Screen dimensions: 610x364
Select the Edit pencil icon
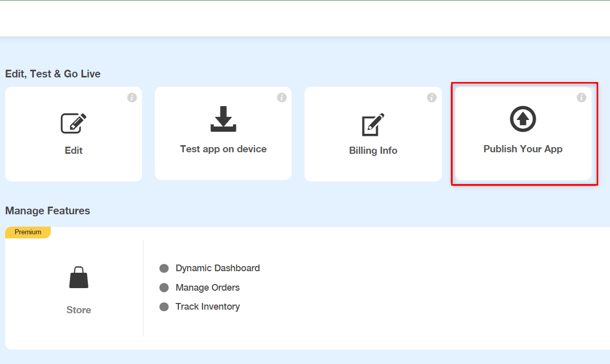[x=73, y=123]
